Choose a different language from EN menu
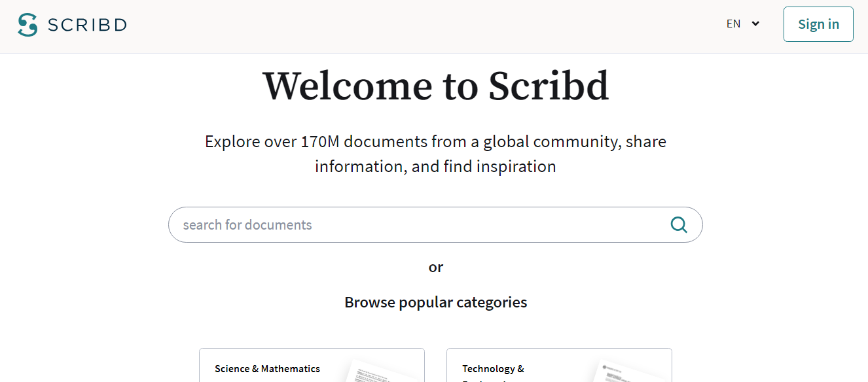868x382 pixels. coord(742,23)
